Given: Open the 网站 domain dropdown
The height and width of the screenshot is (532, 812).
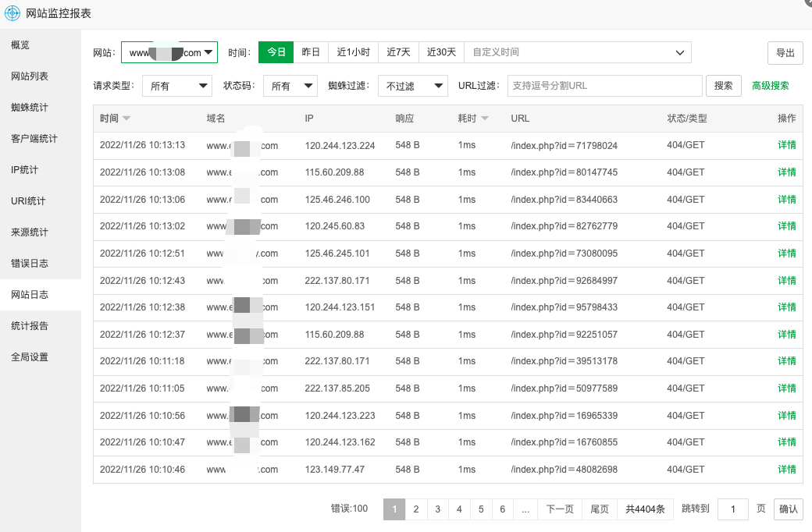Looking at the screenshot, I should coord(169,52).
